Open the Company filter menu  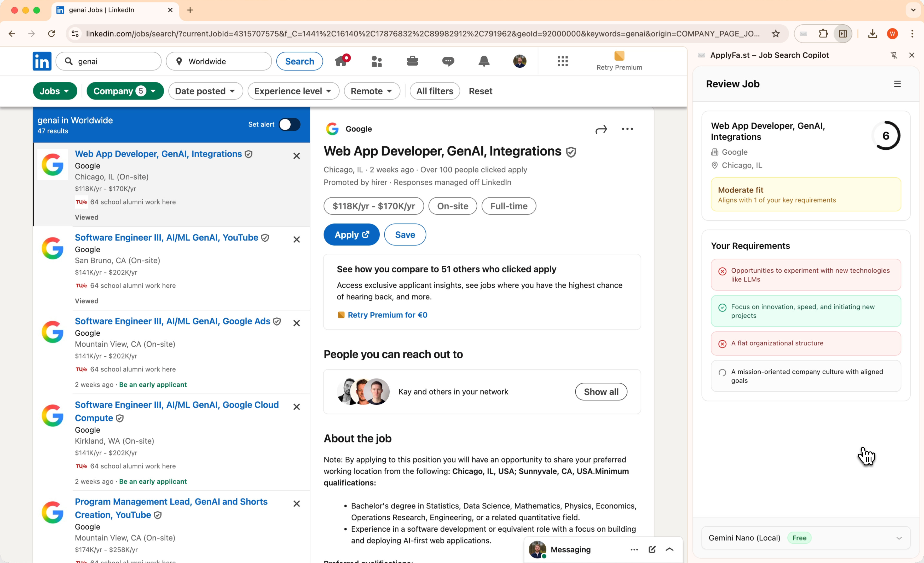pos(125,91)
